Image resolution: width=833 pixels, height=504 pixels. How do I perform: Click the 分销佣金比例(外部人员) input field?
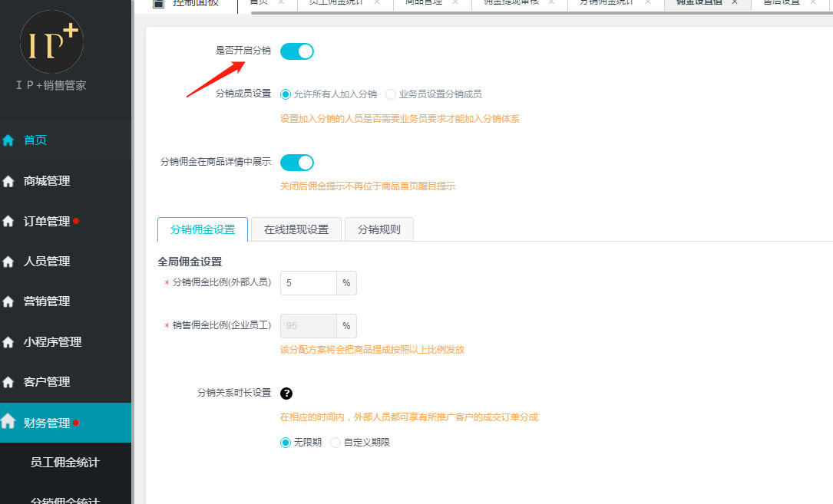pyautogui.click(x=308, y=283)
